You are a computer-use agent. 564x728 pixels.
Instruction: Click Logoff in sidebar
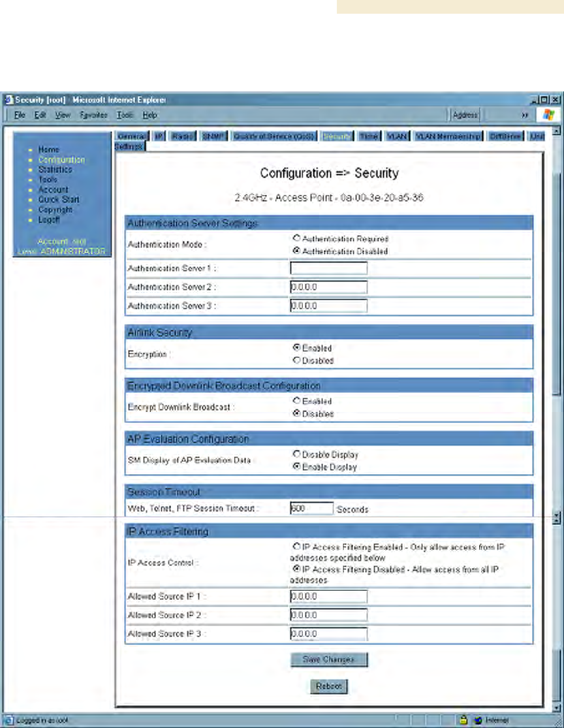(x=49, y=219)
